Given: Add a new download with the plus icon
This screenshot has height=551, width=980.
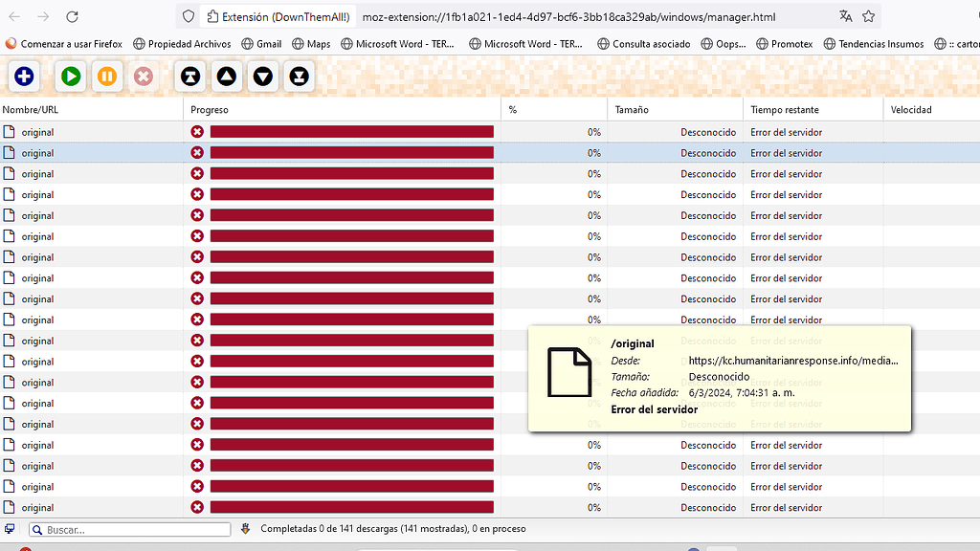Looking at the screenshot, I should 24,77.
